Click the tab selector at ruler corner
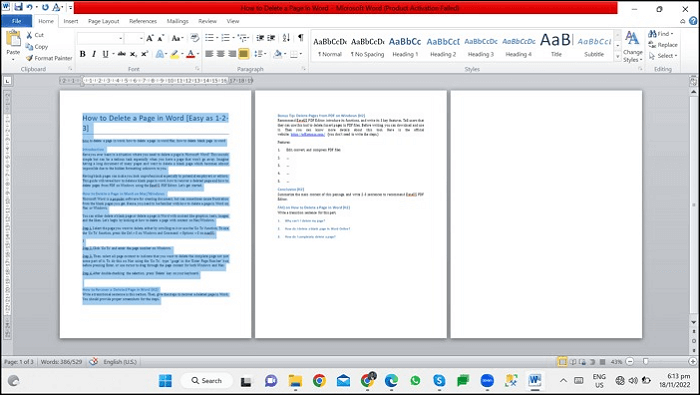This screenshot has height=395, width=700. [x=7, y=81]
